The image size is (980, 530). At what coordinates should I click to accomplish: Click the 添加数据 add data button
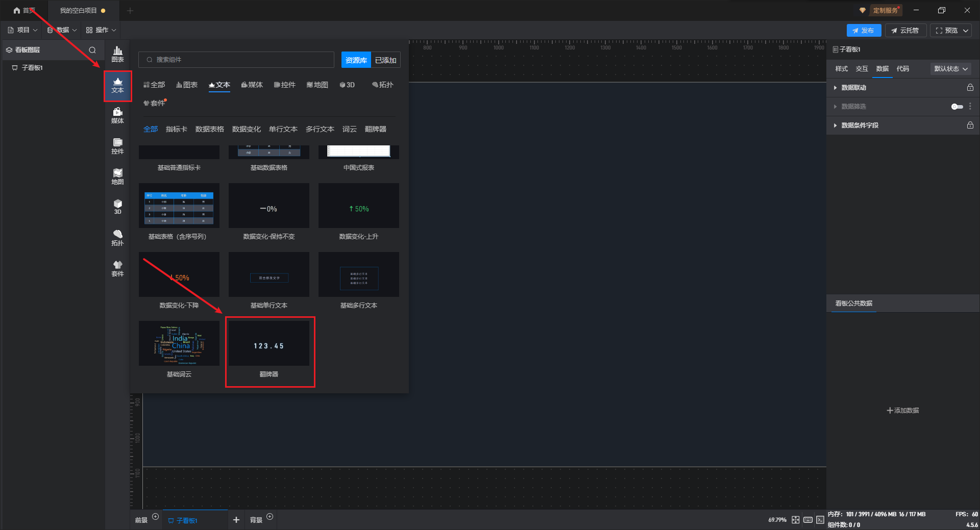point(902,411)
